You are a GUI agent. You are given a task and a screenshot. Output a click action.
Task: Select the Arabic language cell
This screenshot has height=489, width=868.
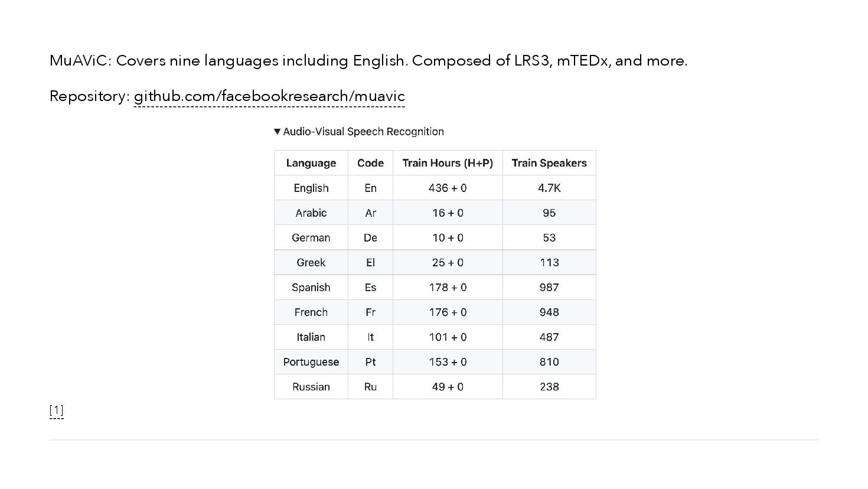coord(311,213)
